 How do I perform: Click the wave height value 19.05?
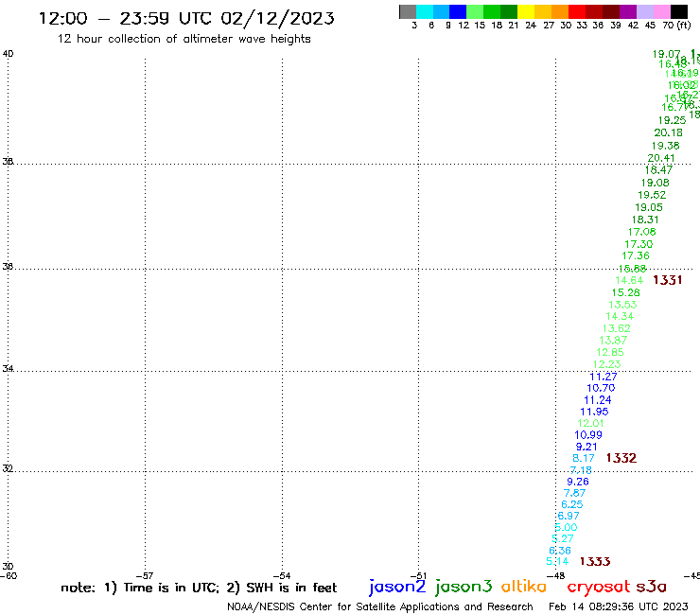[649, 207]
